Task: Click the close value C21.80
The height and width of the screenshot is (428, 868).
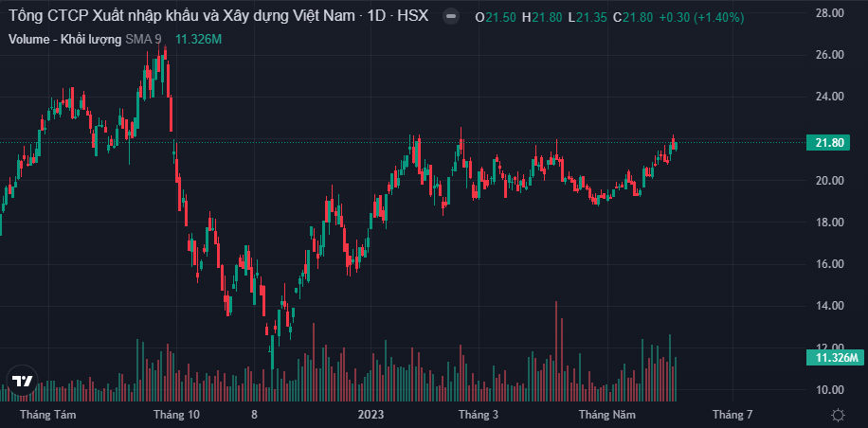Action: 632,18
